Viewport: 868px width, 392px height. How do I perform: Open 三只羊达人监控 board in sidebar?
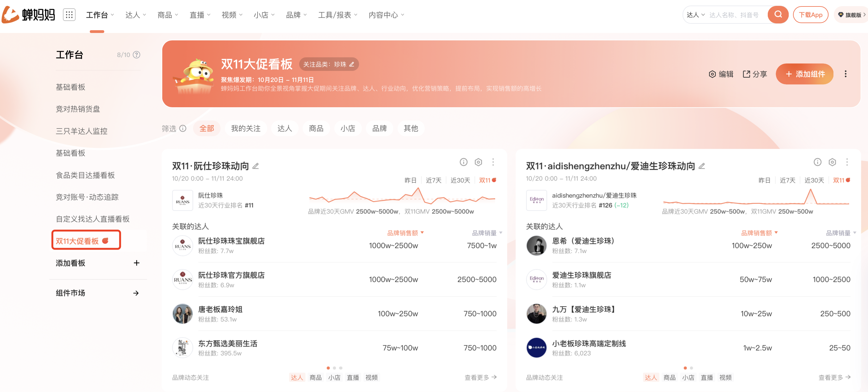coord(81,131)
